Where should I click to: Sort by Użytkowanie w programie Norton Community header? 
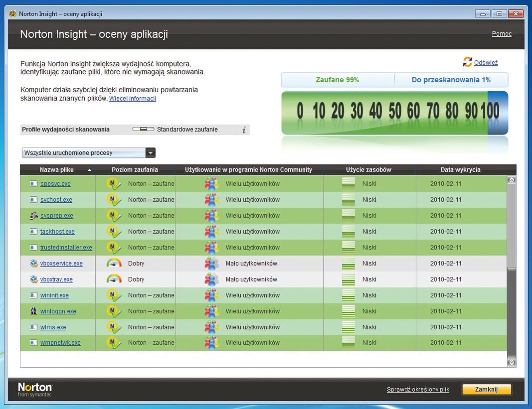[249, 170]
